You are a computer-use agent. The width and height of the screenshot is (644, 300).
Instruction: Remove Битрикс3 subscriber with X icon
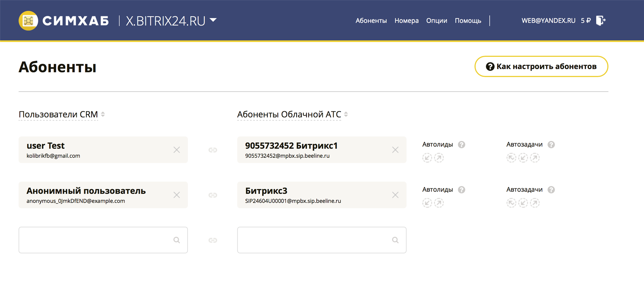point(395,195)
